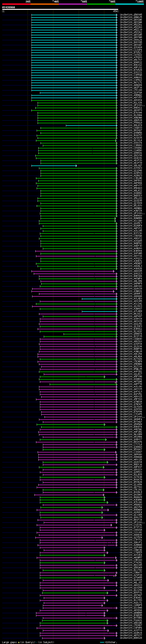This screenshot has width=146, height=644.
Task: Click the white AV439960 query sequence bar
Action: [x=60, y=10]
